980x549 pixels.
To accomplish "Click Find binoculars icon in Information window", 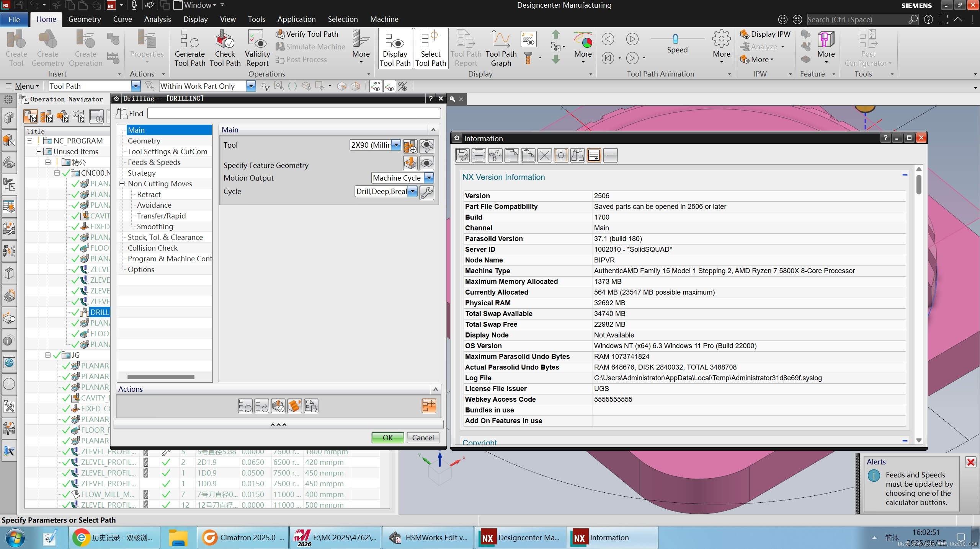I will tap(577, 155).
